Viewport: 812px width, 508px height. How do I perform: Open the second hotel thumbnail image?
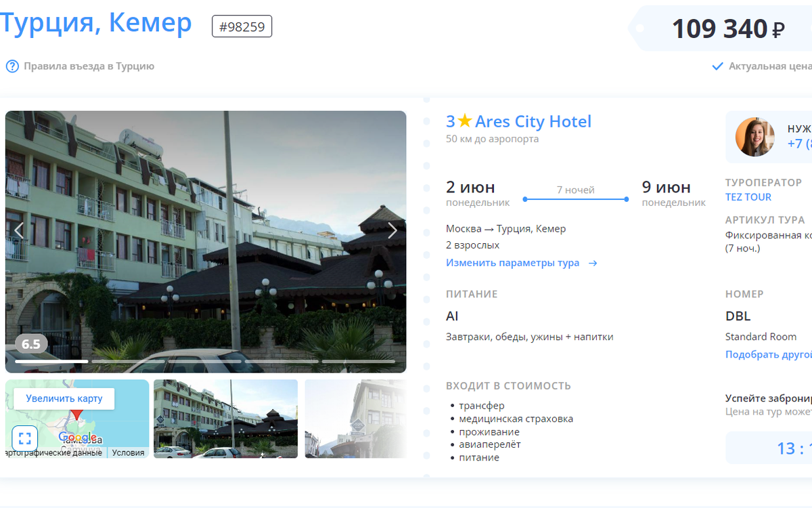(355, 419)
